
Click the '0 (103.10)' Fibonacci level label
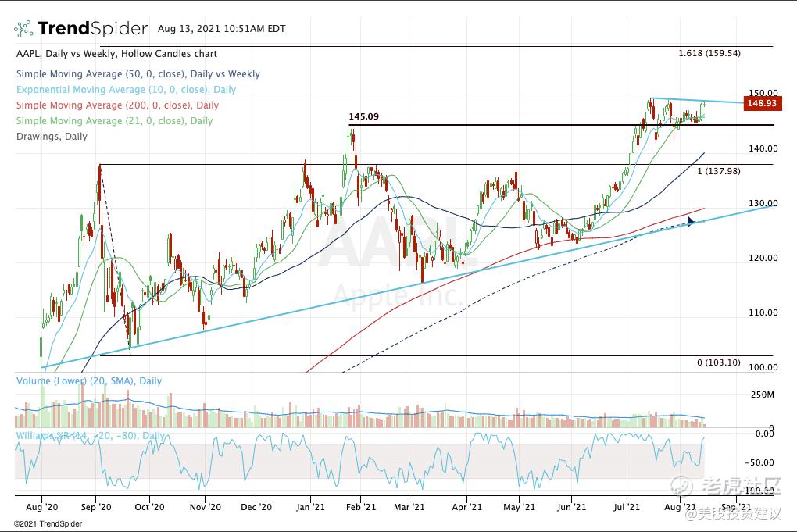[719, 362]
